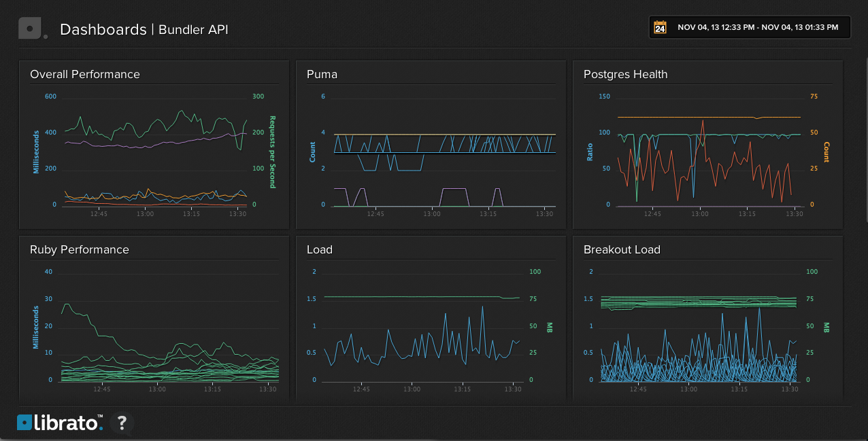The height and width of the screenshot is (441, 868).
Task: Open the help question mark icon
Action: tap(122, 423)
